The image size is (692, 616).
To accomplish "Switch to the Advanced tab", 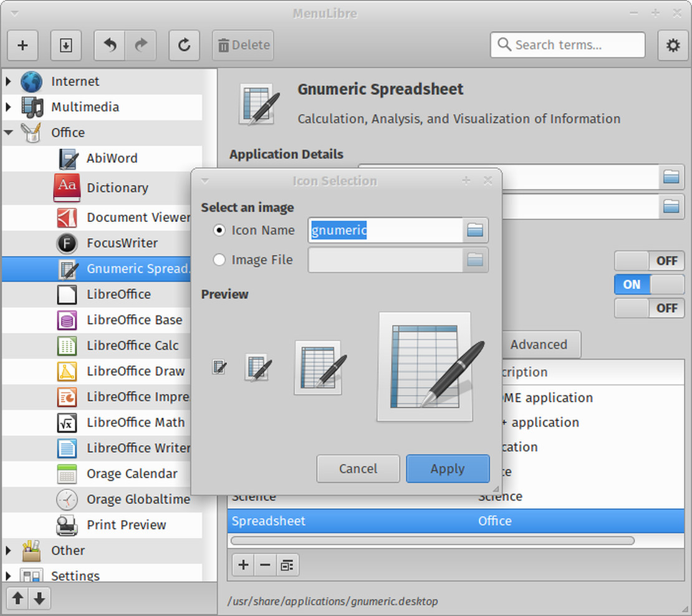I will (539, 344).
